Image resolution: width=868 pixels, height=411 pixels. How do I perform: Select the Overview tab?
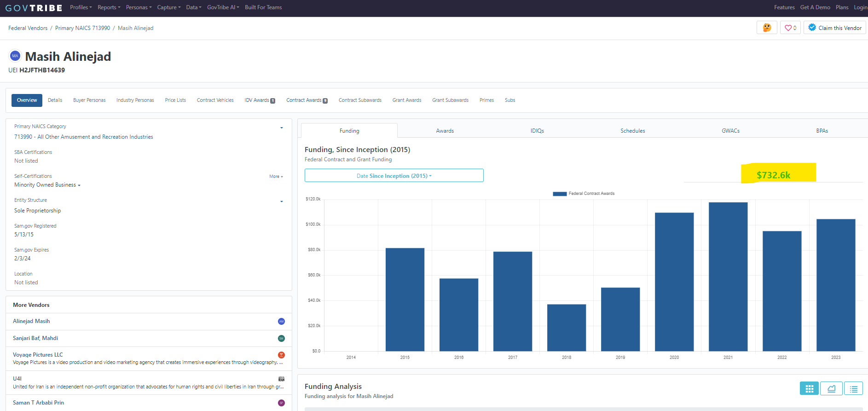27,100
